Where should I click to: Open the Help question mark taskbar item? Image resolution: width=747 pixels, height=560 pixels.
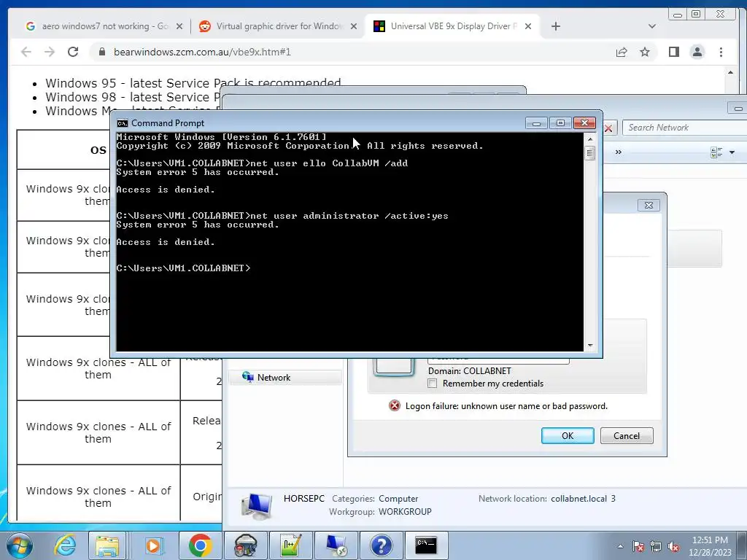pyautogui.click(x=381, y=545)
